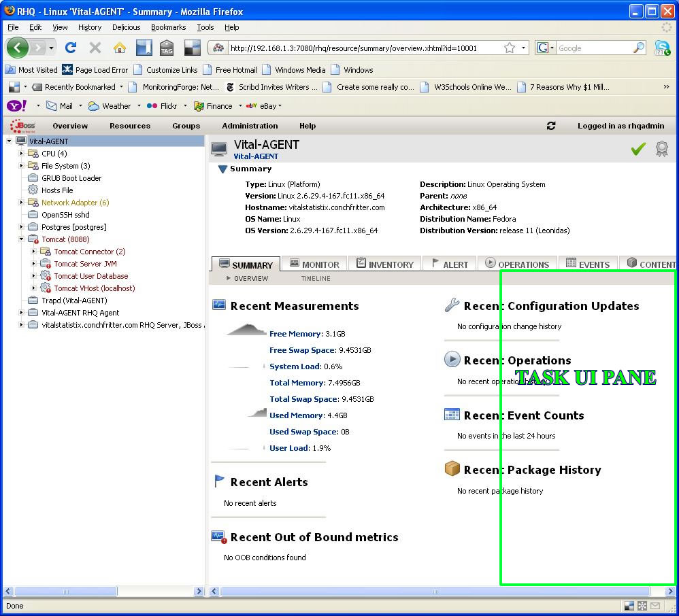Click the Recent Event Counts calendar icon
This screenshot has height=616, width=679.
click(452, 414)
